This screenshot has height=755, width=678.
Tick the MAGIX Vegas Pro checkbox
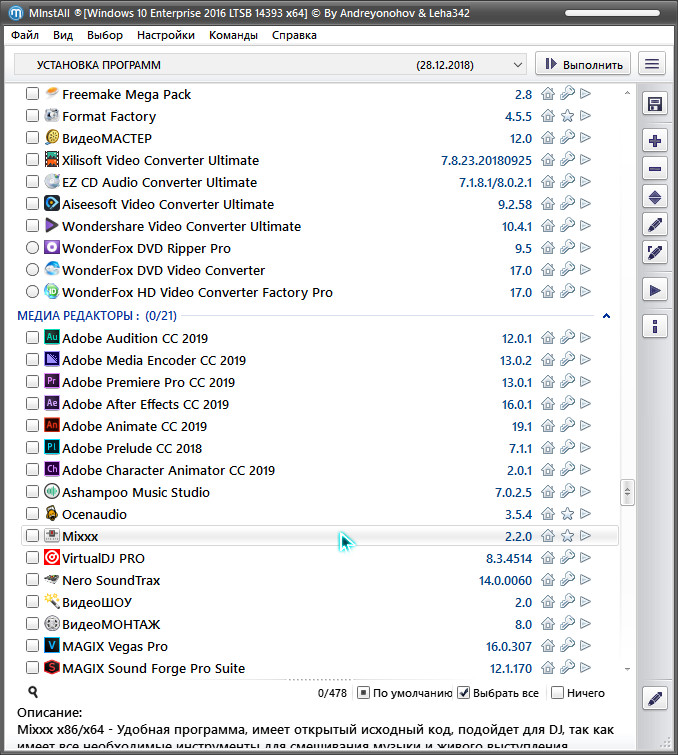[33, 646]
